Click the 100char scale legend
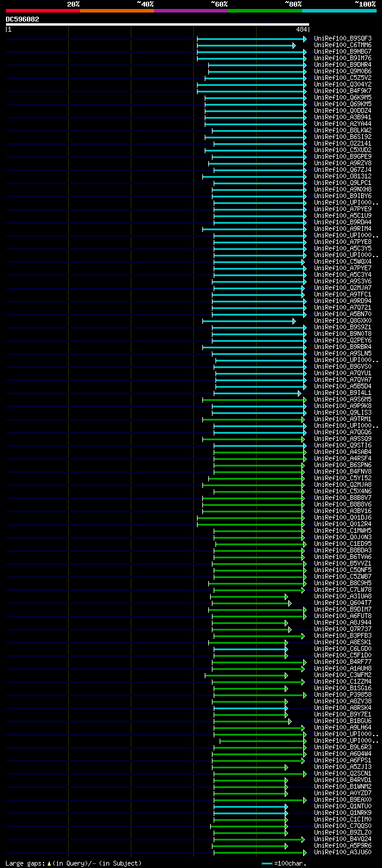Image resolution: width=382 pixels, height=868 pixels. click(x=285, y=863)
